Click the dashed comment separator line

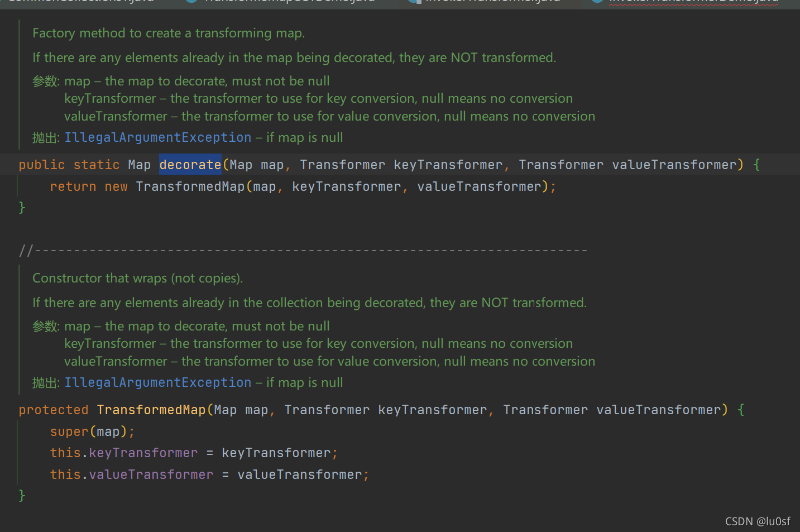click(303, 251)
